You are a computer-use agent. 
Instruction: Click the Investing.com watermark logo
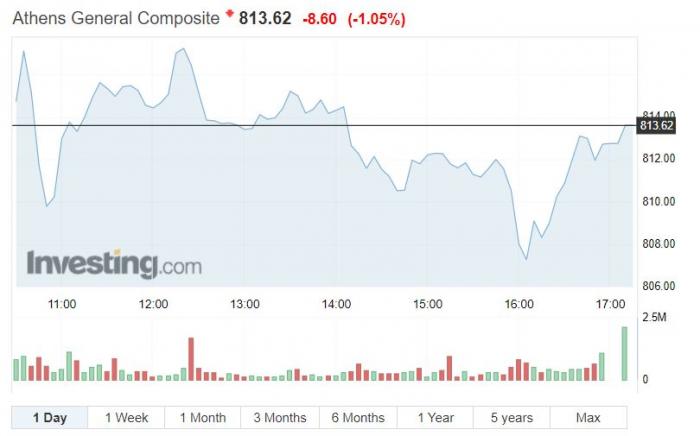(114, 264)
